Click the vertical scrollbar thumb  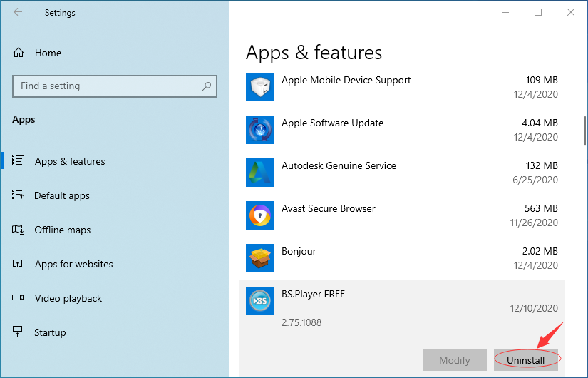tap(584, 131)
